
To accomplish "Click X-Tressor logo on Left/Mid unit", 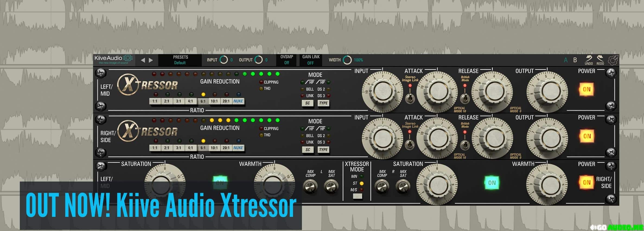I will (148, 85).
